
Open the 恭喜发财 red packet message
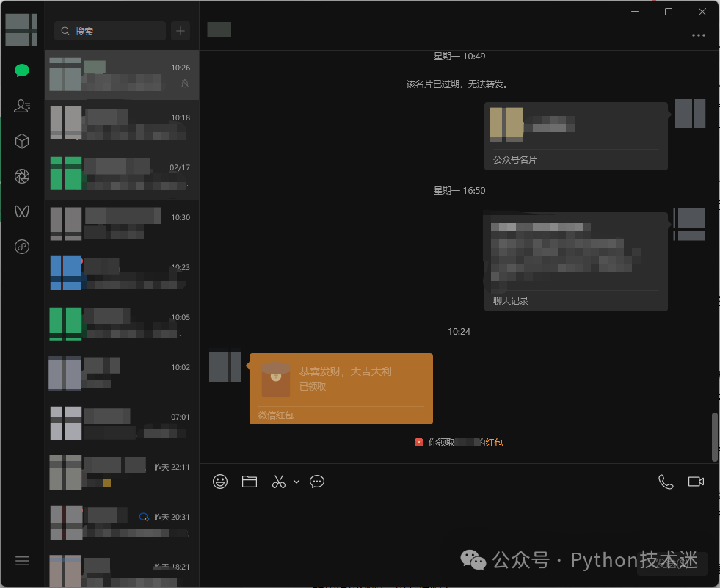341,388
